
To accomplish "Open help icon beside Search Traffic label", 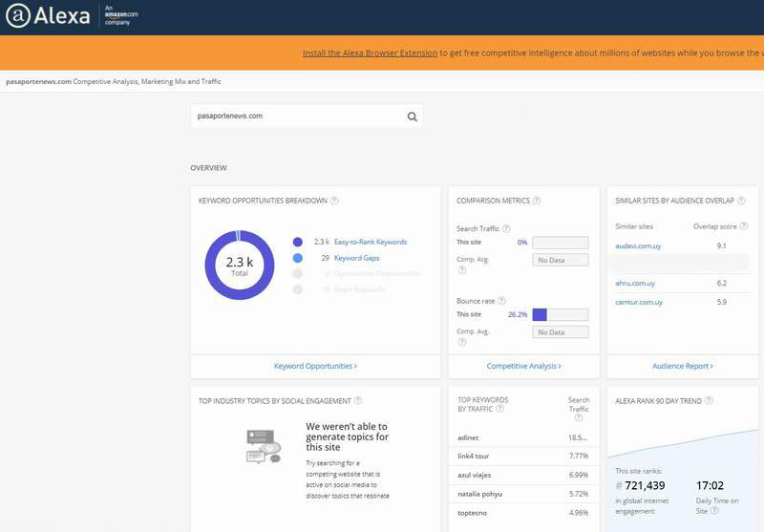I will [506, 228].
